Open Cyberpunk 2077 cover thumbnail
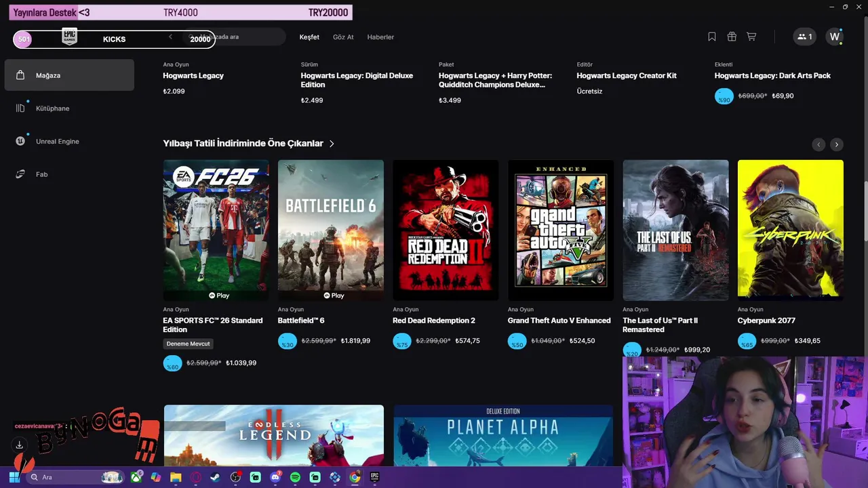This screenshot has width=868, height=488. pyautogui.click(x=791, y=230)
